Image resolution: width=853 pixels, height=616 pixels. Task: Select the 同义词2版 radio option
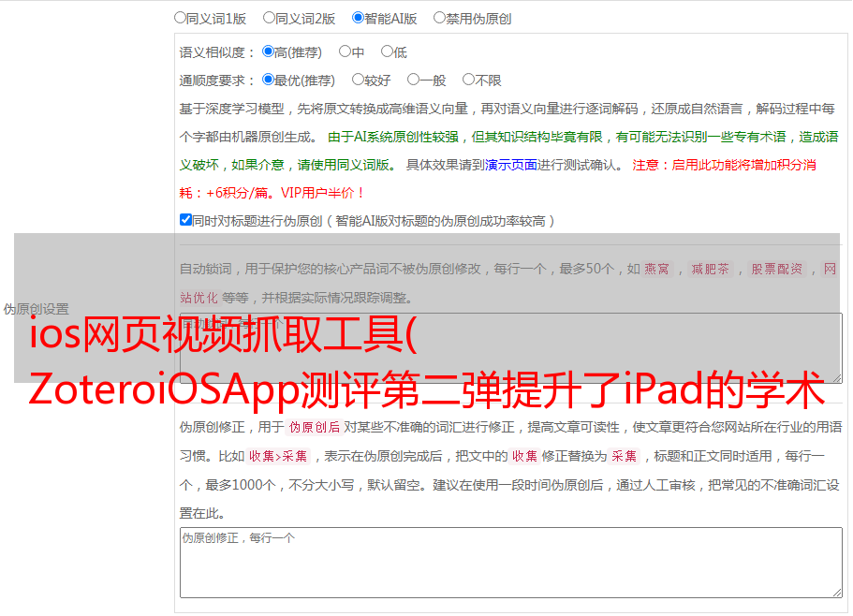click(x=269, y=18)
